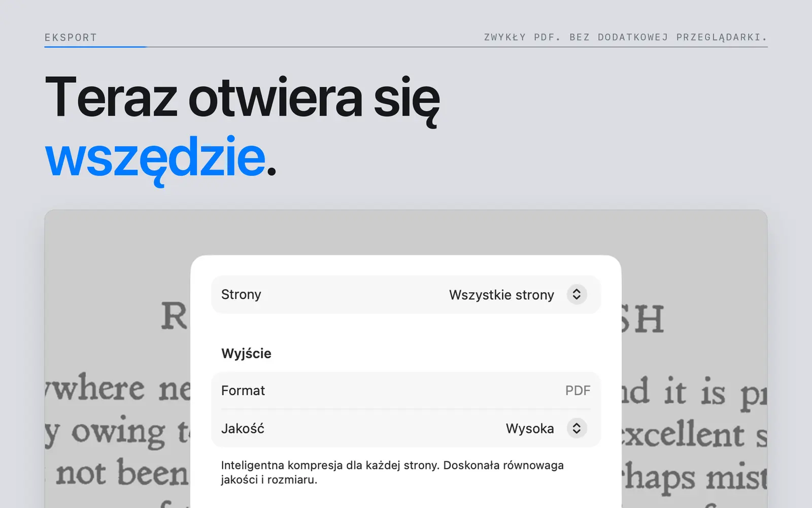
Task: Open the Strony pages dropdown stepper
Action: coord(577,295)
